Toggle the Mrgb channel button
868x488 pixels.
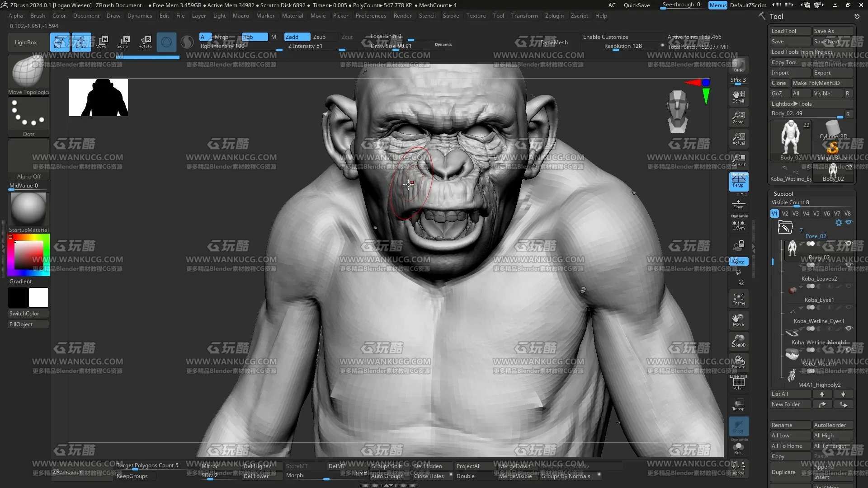(222, 37)
